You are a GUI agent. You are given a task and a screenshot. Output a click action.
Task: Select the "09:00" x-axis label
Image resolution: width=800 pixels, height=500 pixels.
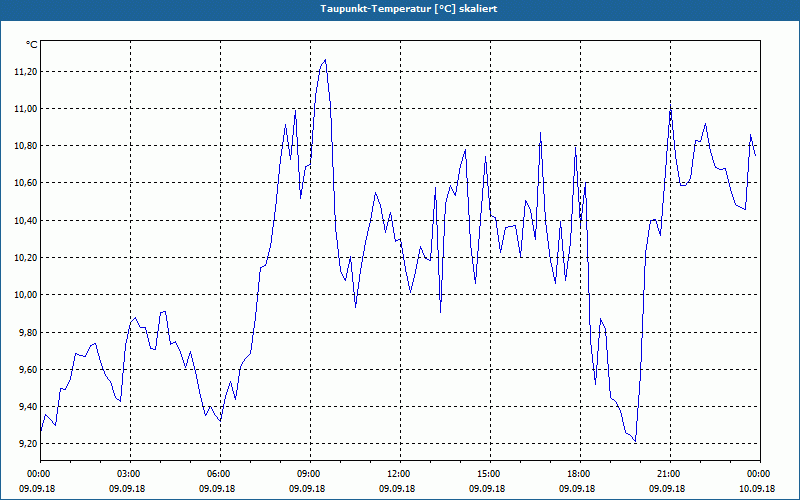pos(307,474)
